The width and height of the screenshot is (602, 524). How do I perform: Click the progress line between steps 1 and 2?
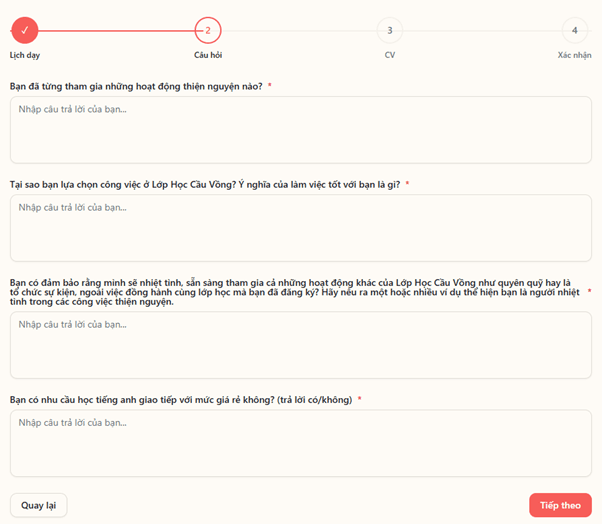click(x=116, y=30)
